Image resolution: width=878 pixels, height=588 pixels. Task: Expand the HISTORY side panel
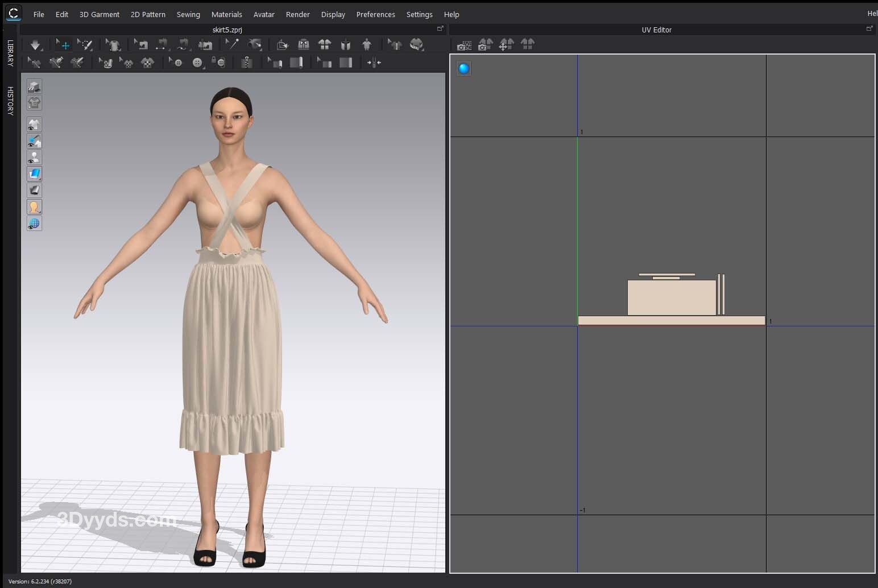pos(10,101)
